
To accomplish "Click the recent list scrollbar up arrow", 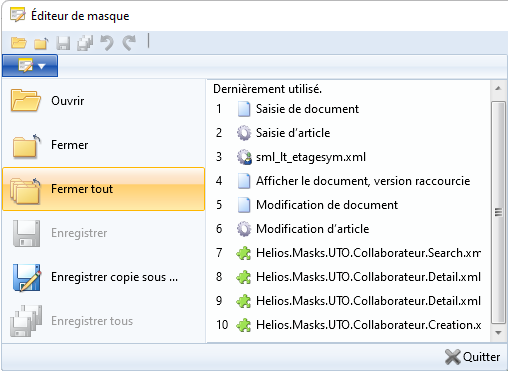I will pos(498,89).
